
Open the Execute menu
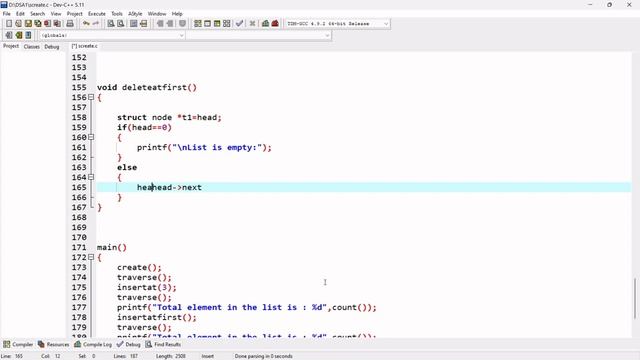97,13
